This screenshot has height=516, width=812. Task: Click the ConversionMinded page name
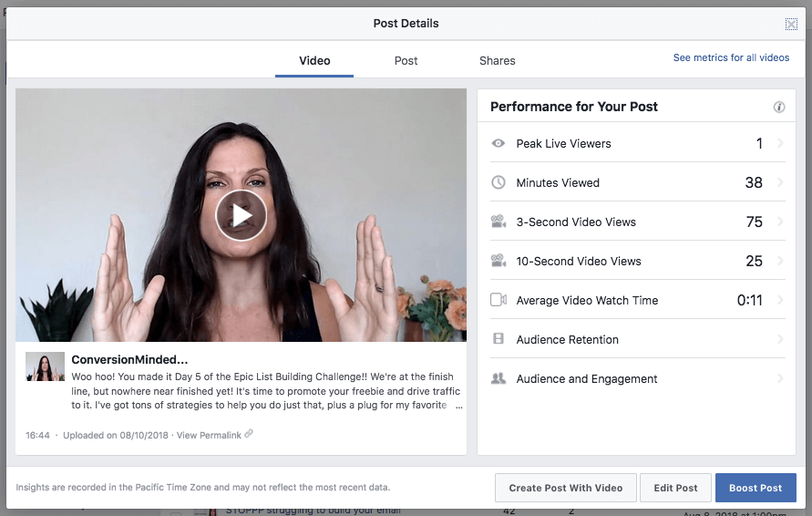click(129, 359)
